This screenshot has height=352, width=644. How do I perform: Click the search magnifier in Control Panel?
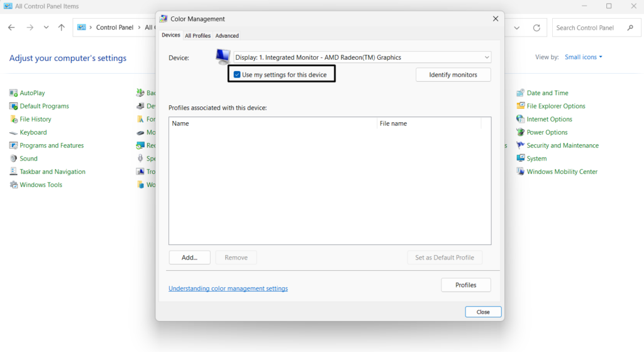[x=630, y=28]
